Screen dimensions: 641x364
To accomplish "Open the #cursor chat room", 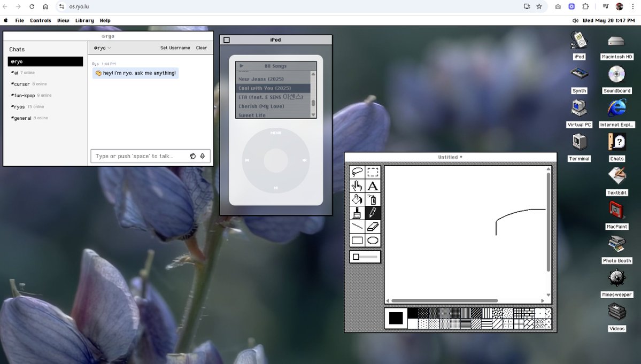I will tap(45, 84).
